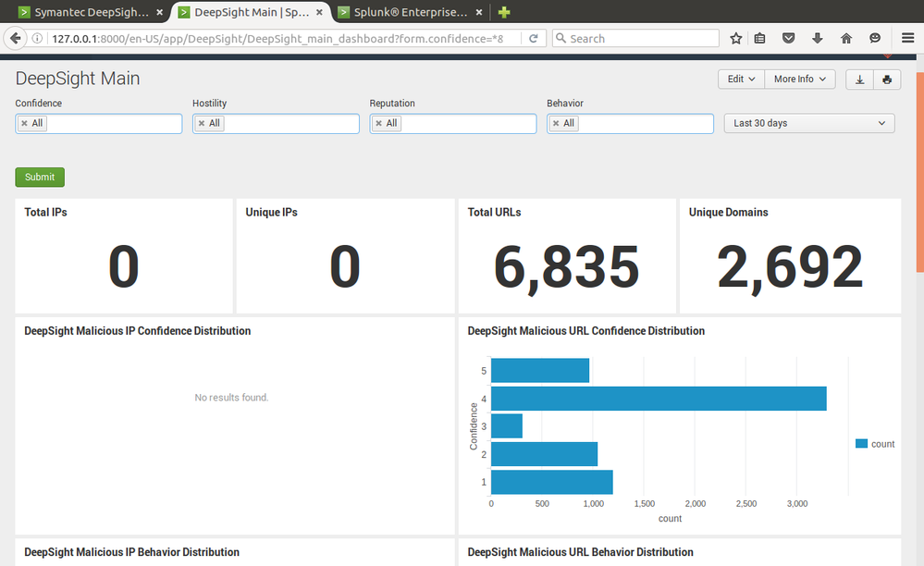Image resolution: width=924 pixels, height=566 pixels.
Task: Click the bar for Confidence 2
Action: pyautogui.click(x=545, y=454)
